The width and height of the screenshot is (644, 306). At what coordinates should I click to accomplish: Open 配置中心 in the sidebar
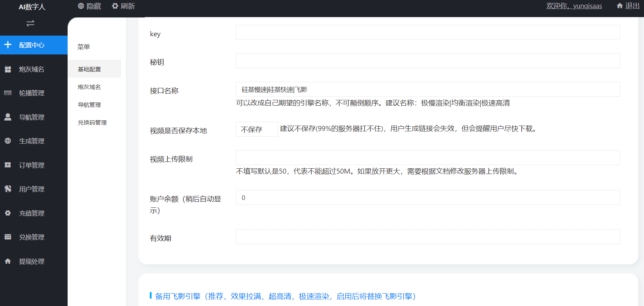pos(34,45)
